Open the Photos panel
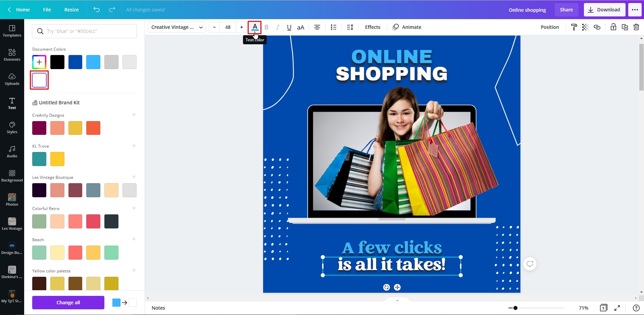 tap(12, 200)
